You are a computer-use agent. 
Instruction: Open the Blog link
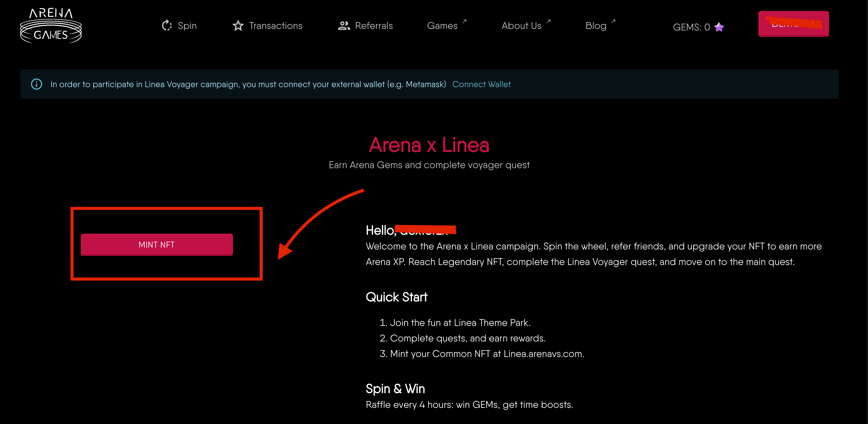[596, 26]
